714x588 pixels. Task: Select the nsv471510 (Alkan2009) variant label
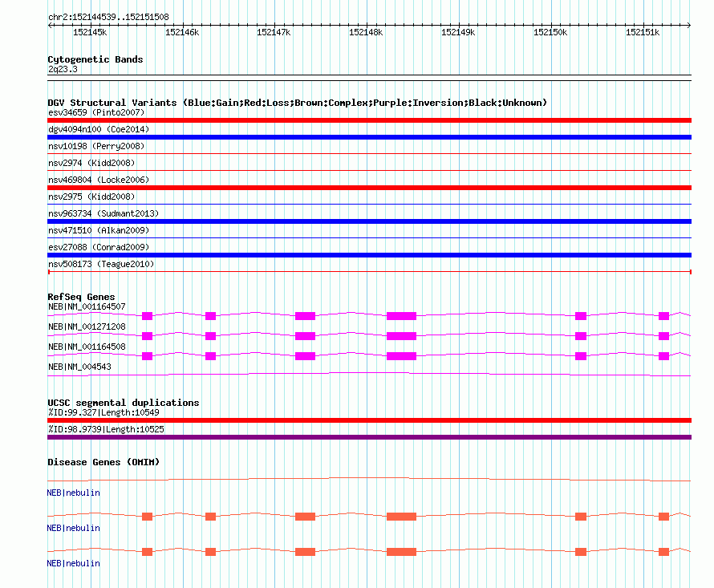click(99, 230)
